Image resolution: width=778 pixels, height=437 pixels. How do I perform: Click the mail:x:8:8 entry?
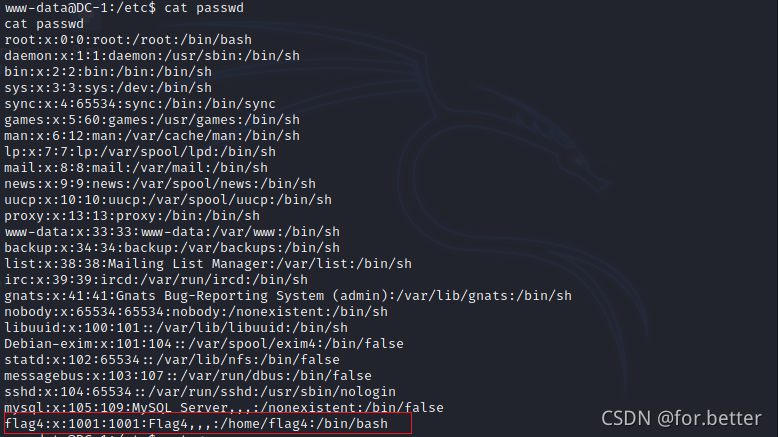click(x=136, y=168)
